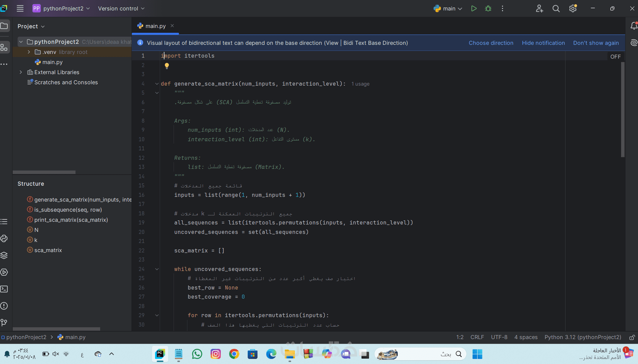
Task: Open Windows Start button
Action: pos(477,354)
